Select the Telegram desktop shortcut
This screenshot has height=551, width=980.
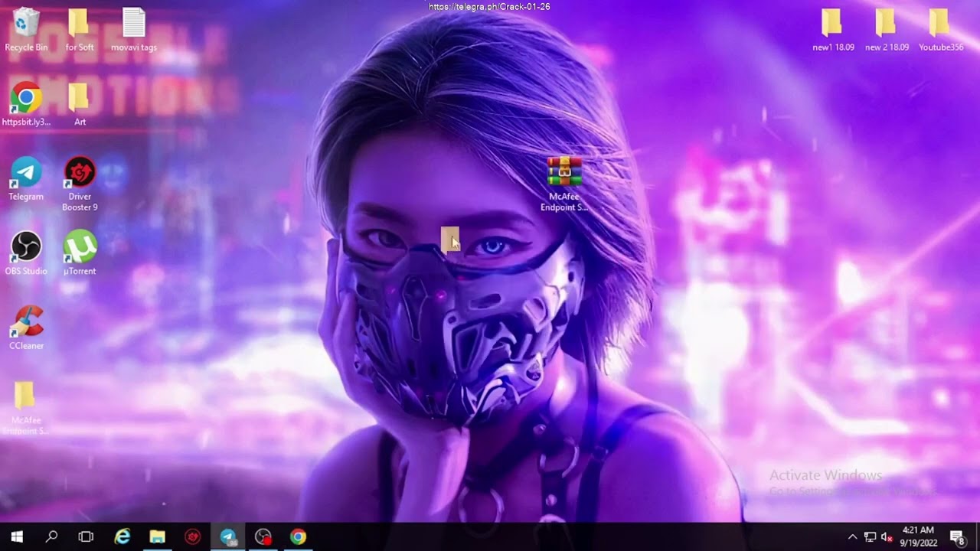pos(26,179)
